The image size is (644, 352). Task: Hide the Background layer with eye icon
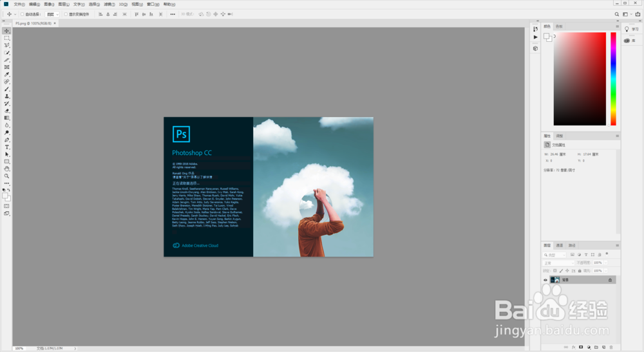coord(545,280)
